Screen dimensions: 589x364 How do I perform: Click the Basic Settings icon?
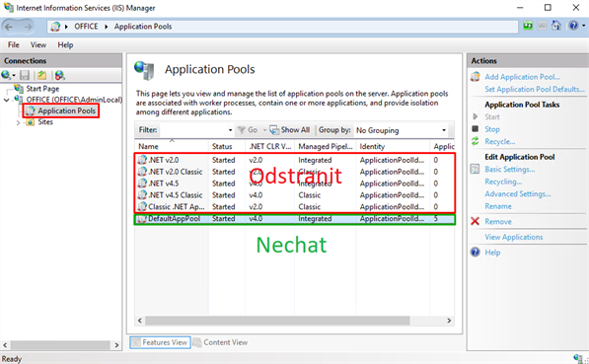coord(476,169)
